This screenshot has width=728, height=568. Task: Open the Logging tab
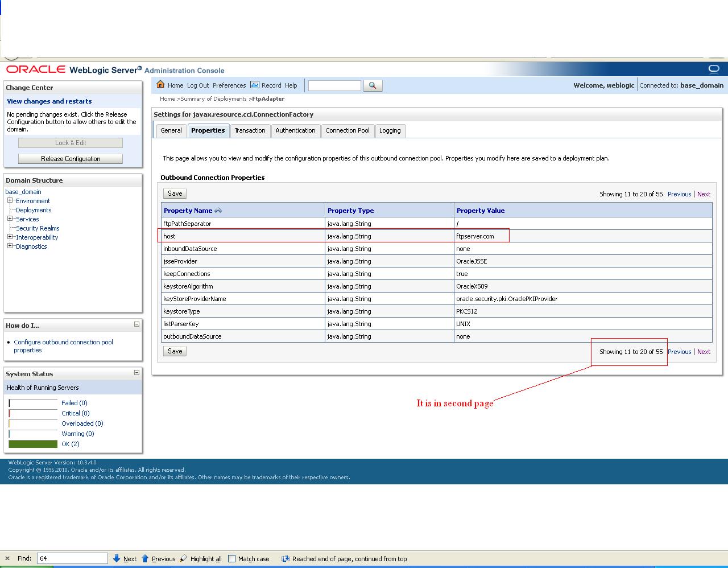point(390,130)
